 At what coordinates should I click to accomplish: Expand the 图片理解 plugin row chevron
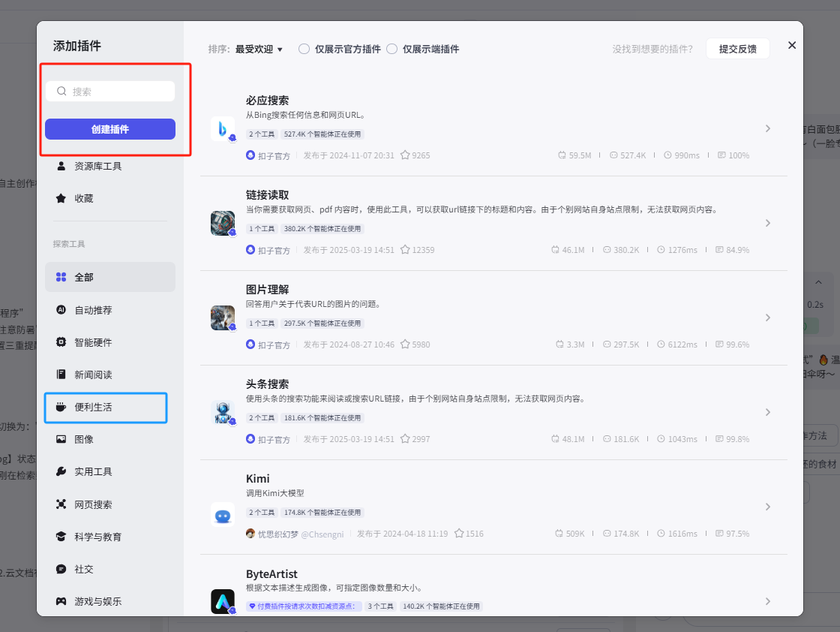(768, 318)
